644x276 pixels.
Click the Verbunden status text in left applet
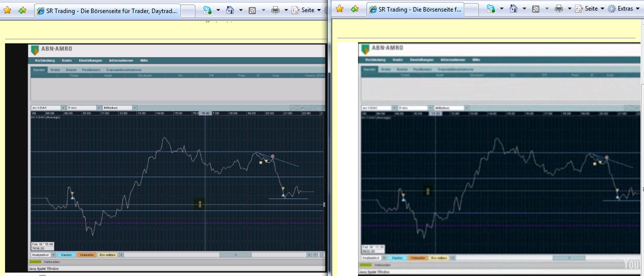pos(52,262)
